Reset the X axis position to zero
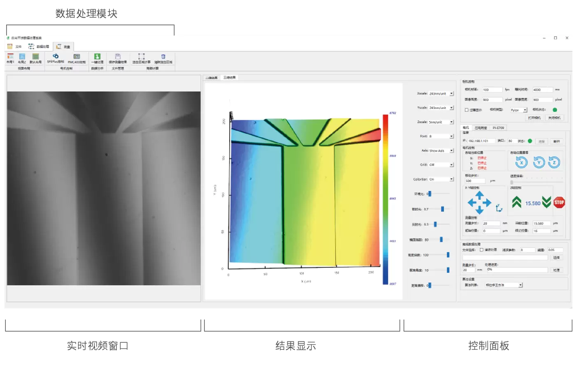Screen dimensions: 588x367 point(521,163)
